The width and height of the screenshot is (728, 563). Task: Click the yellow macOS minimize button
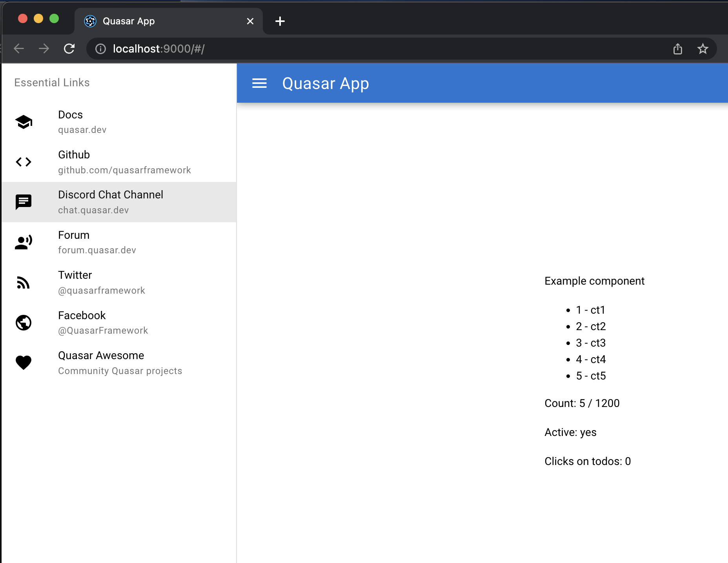point(38,18)
